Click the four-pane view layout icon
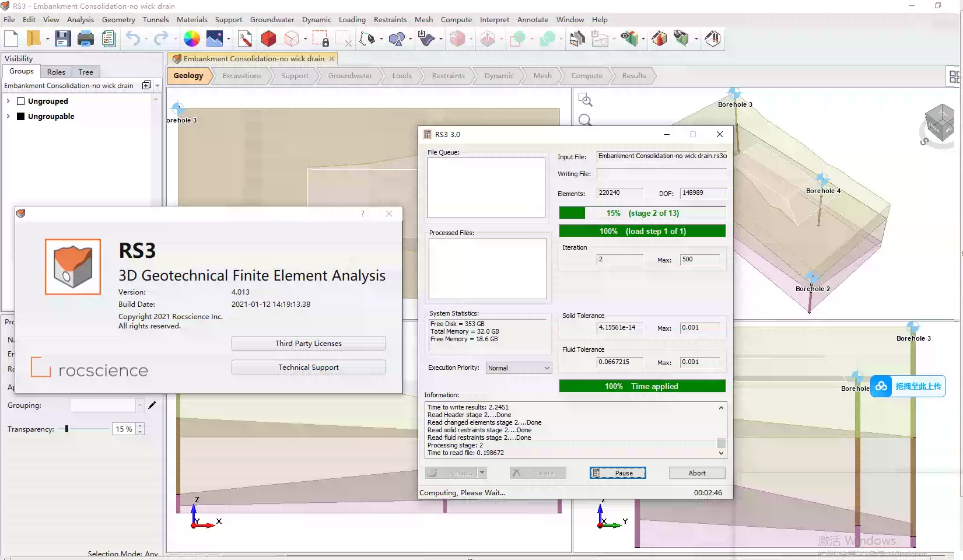 point(954,76)
